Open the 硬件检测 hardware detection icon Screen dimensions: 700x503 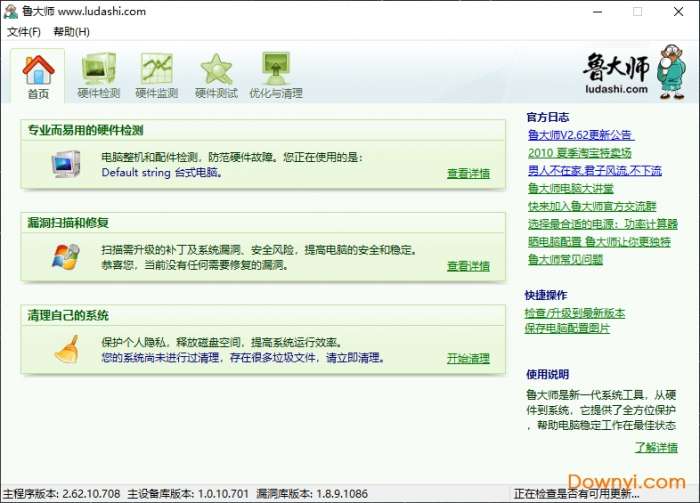coord(99,69)
